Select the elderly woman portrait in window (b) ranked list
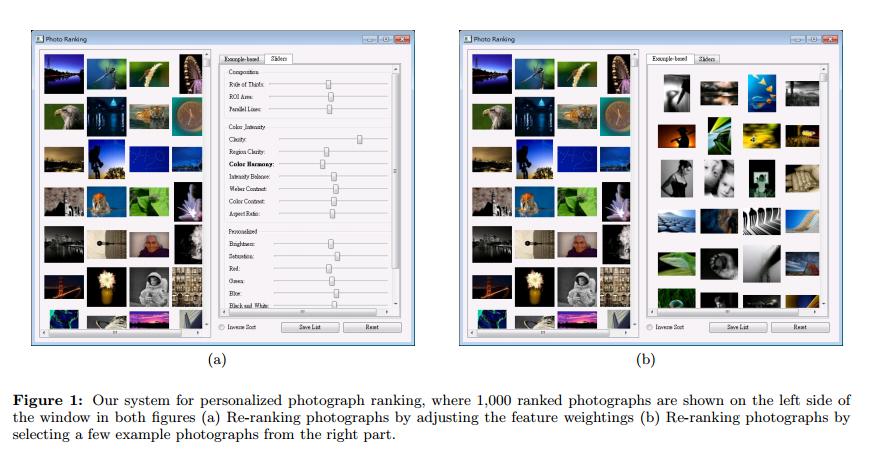 (x=576, y=244)
